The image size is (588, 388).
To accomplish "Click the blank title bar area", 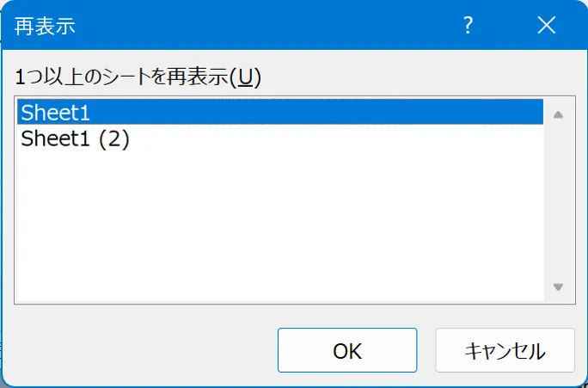I will pos(258,26).
